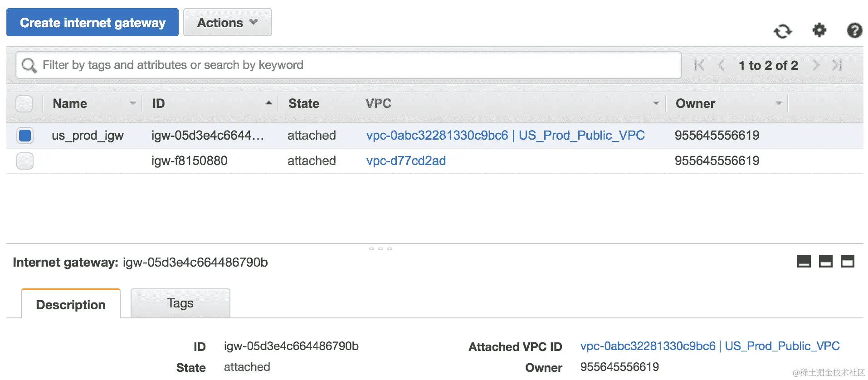Uncheck the us_prod_igw row checkbox
The height and width of the screenshot is (380, 868).
(25, 136)
